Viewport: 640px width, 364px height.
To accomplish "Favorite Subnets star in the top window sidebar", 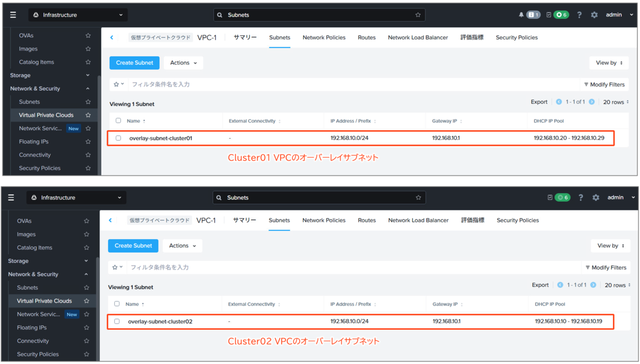I will click(88, 102).
